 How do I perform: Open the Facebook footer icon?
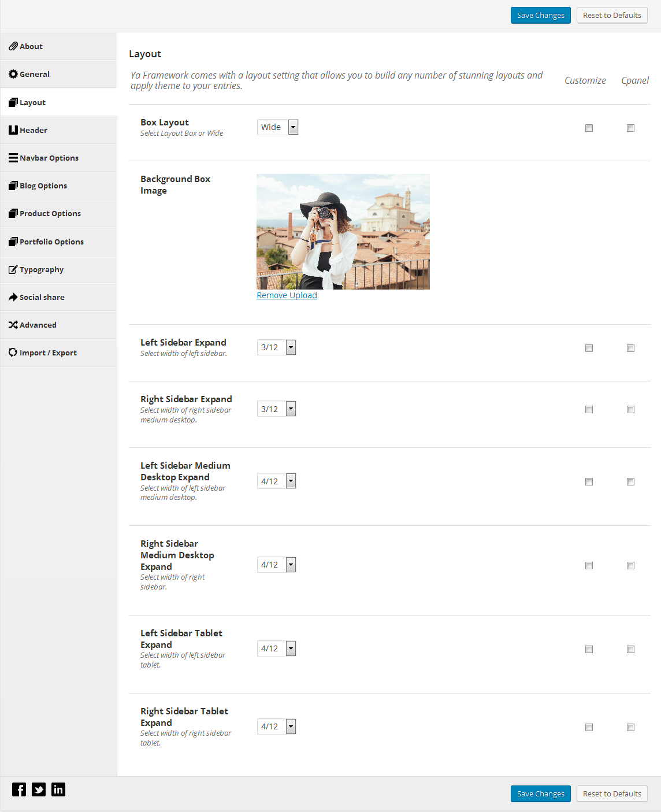click(19, 789)
